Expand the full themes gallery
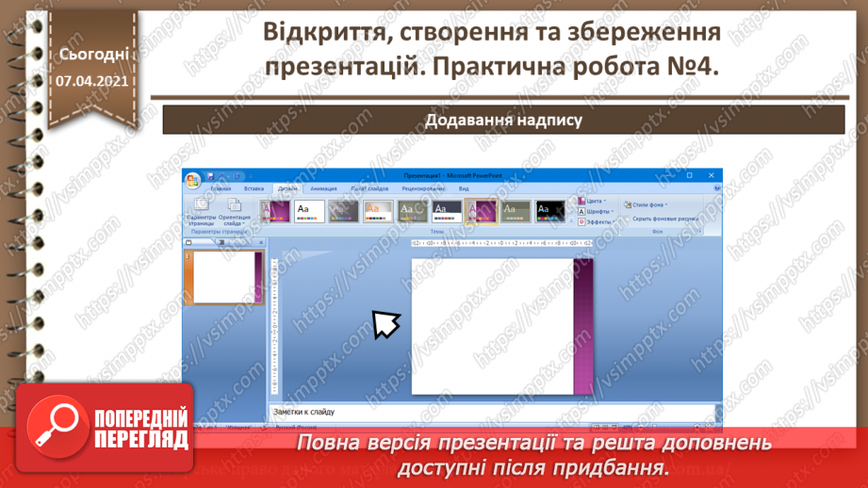 (571, 220)
